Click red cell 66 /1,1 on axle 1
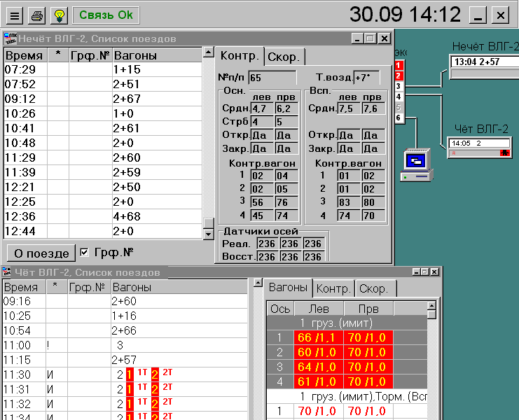 click(319, 337)
